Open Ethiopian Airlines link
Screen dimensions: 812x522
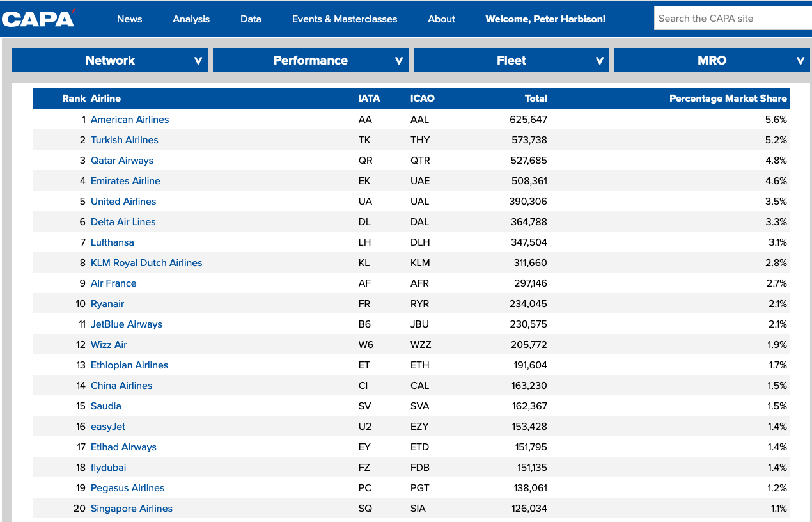130,365
